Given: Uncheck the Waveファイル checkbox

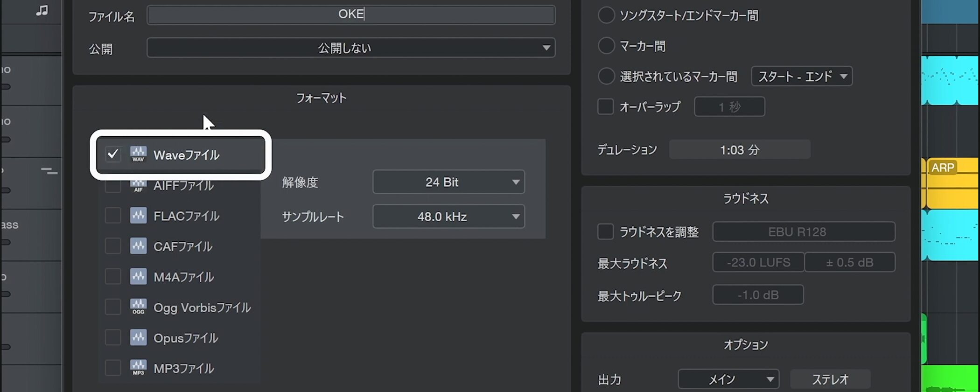Looking at the screenshot, I should [x=113, y=154].
